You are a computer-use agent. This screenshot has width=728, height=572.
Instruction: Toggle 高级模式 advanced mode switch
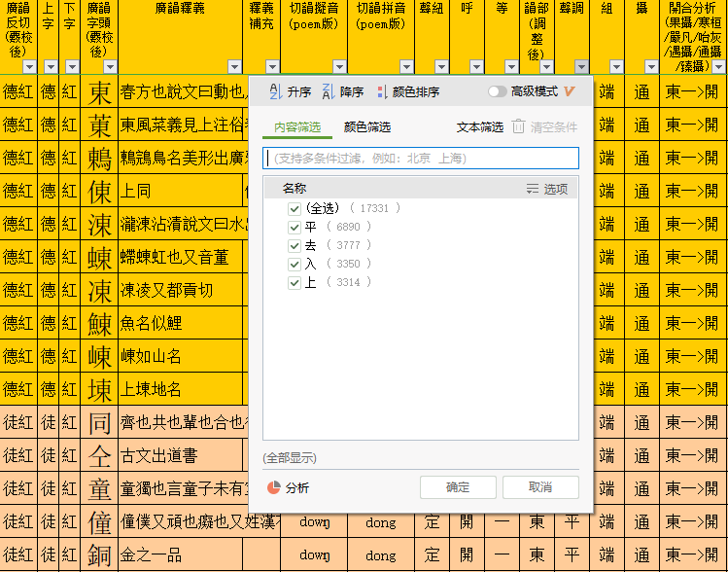pos(497,91)
